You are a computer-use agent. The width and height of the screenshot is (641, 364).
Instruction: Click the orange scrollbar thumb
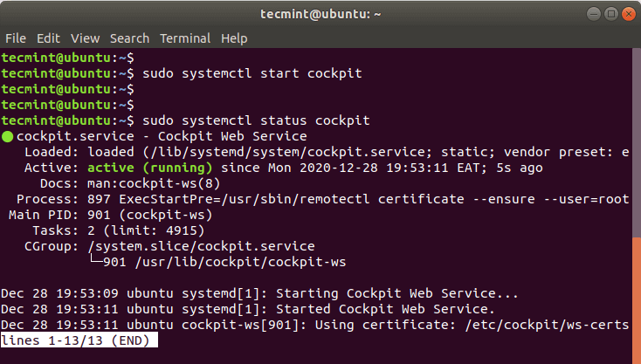pyautogui.click(x=637, y=300)
